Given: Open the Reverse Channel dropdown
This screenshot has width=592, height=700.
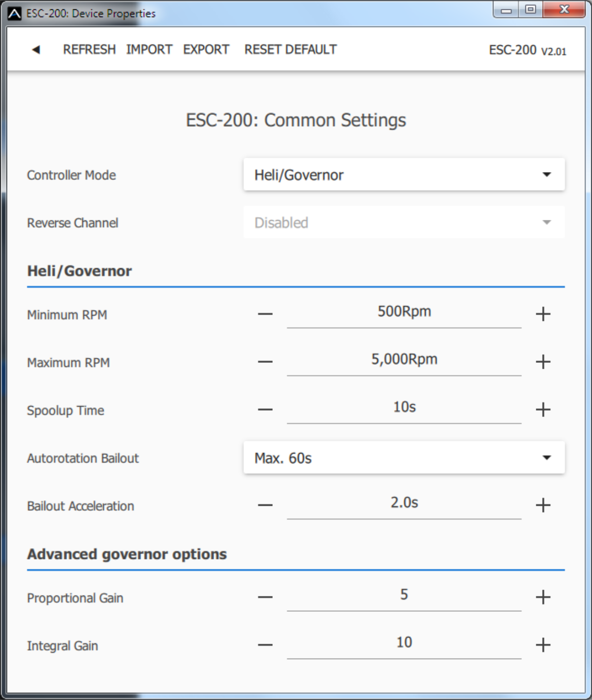Looking at the screenshot, I should (404, 222).
